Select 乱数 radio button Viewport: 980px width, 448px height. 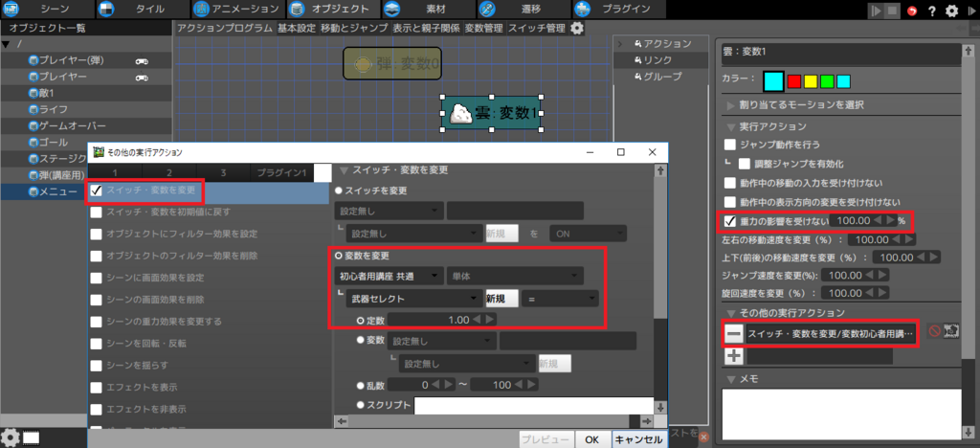(x=360, y=385)
